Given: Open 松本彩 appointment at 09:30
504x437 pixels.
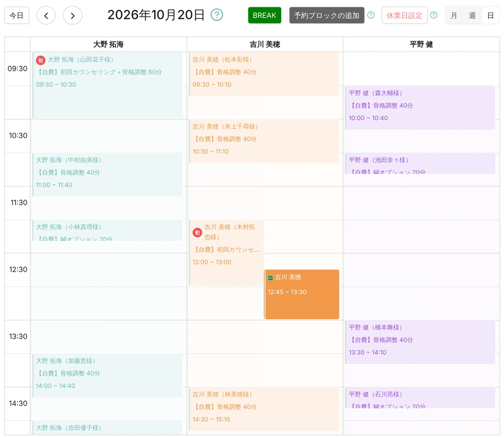Looking at the screenshot, I should click(x=264, y=74).
